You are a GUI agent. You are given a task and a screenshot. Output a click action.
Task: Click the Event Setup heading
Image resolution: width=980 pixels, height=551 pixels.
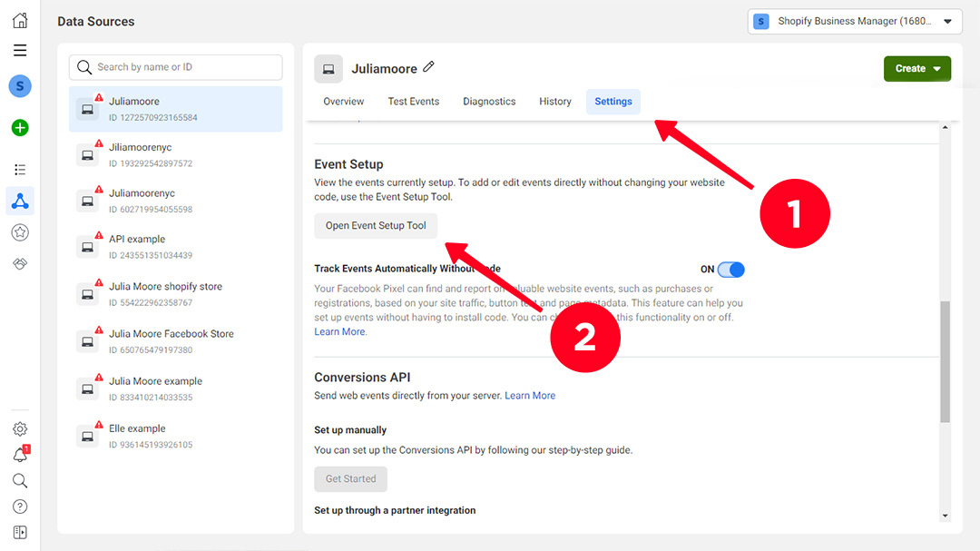click(348, 164)
